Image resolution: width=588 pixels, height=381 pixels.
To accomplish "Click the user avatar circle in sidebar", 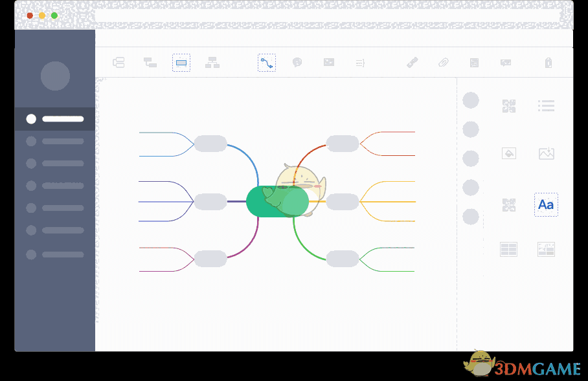I will click(55, 76).
